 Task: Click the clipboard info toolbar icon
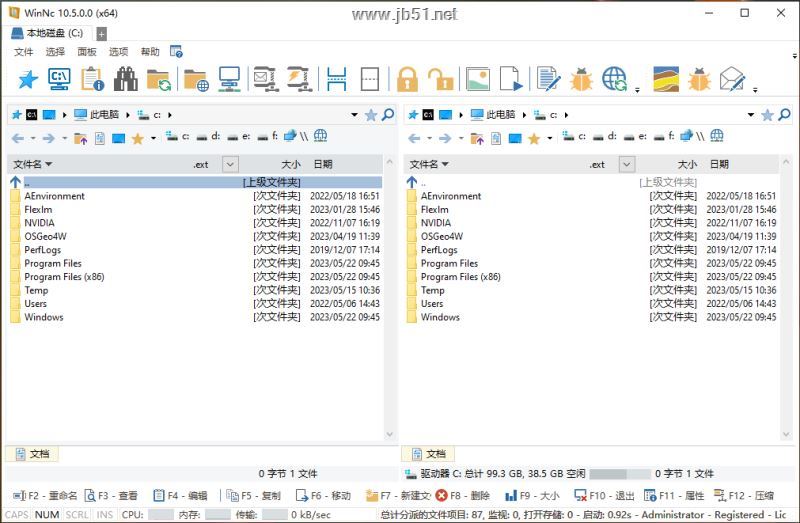click(x=93, y=79)
